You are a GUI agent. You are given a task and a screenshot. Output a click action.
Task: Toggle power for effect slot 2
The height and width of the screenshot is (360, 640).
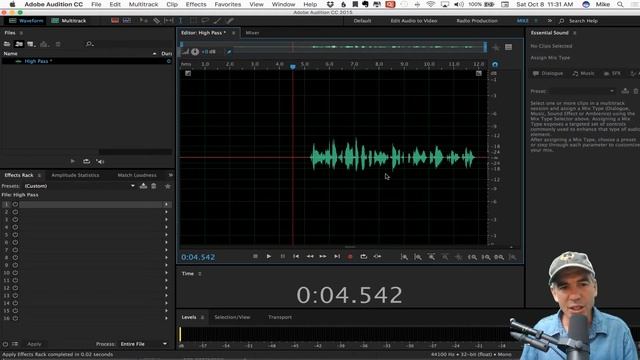(15, 212)
